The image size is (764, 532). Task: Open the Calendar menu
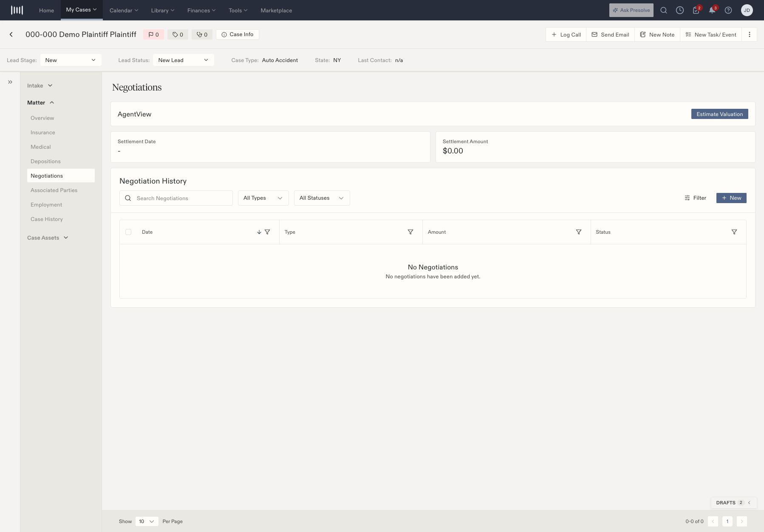124,10
